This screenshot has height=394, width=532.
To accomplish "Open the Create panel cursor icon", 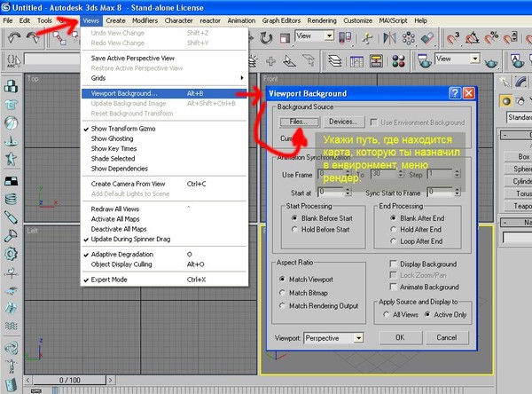I will click(x=505, y=82).
